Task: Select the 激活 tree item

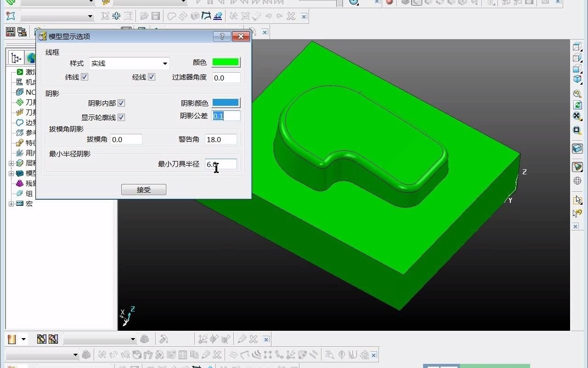Action: coord(26,72)
